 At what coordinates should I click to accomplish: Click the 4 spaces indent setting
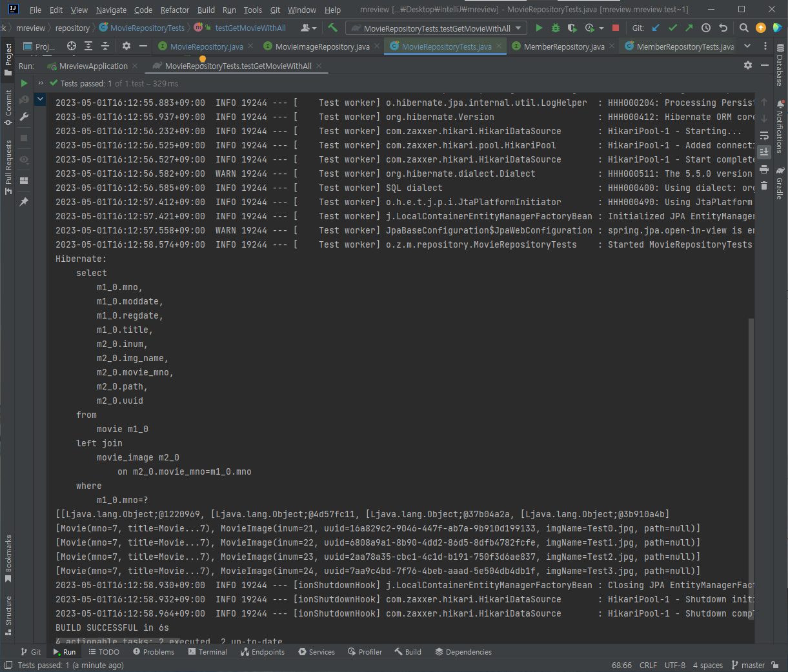[x=708, y=665]
